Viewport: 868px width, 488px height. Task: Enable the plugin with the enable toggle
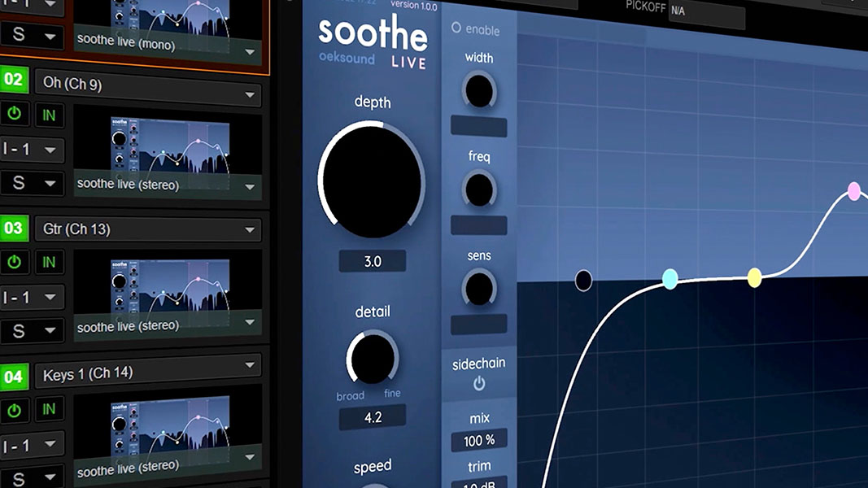457,29
